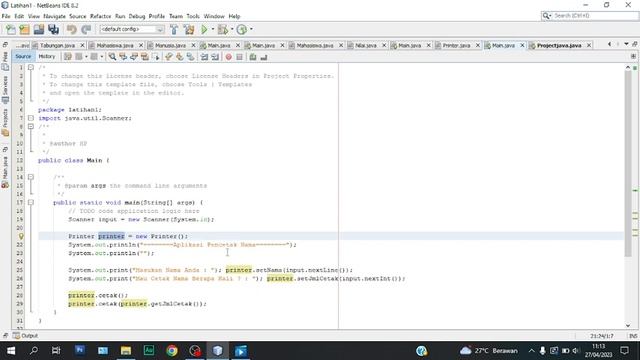Open the Projects window from the left sidebar
This screenshot has height=360, width=640.
coord(5,122)
